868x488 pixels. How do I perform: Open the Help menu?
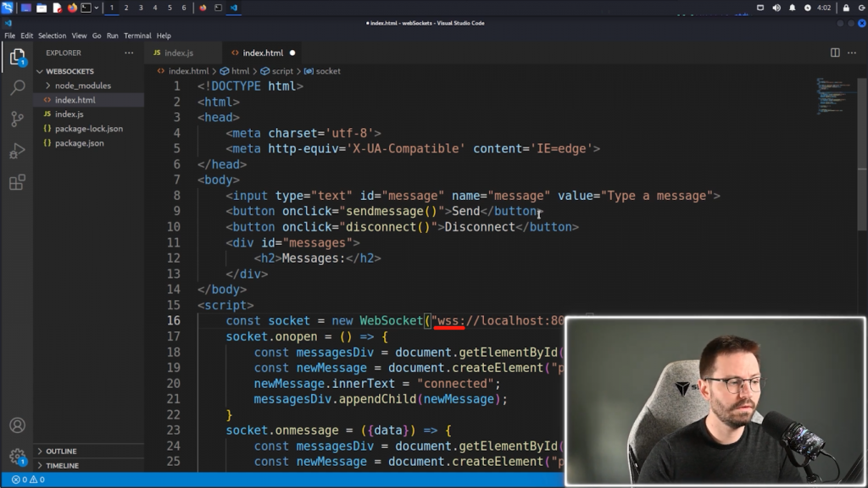pyautogui.click(x=164, y=36)
